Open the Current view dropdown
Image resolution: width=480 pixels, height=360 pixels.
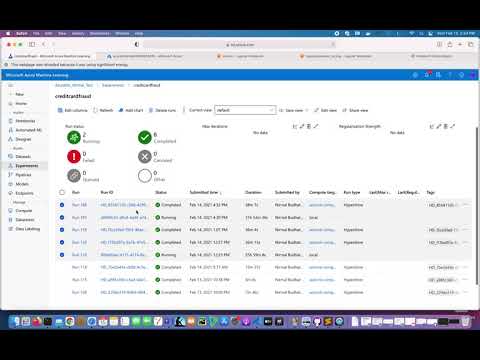[x=245, y=110]
